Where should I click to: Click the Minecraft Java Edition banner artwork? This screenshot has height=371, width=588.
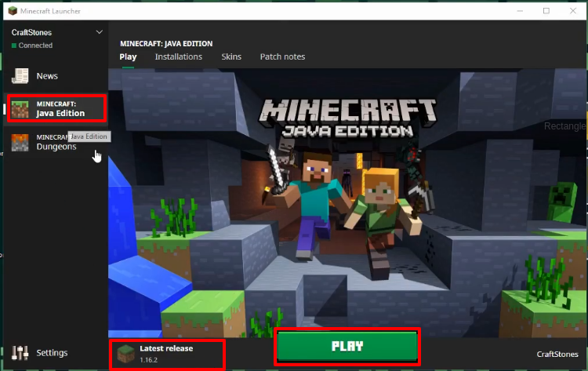click(x=347, y=202)
